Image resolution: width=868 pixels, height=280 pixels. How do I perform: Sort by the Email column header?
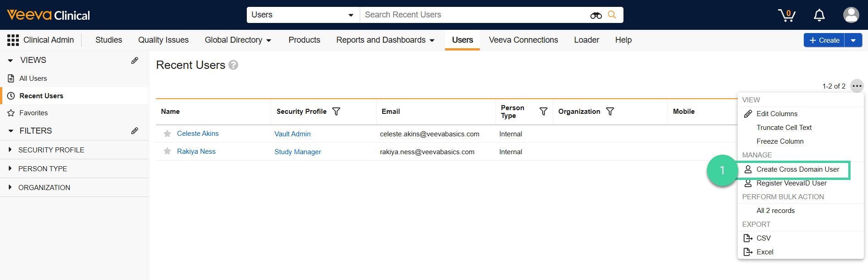pos(391,112)
